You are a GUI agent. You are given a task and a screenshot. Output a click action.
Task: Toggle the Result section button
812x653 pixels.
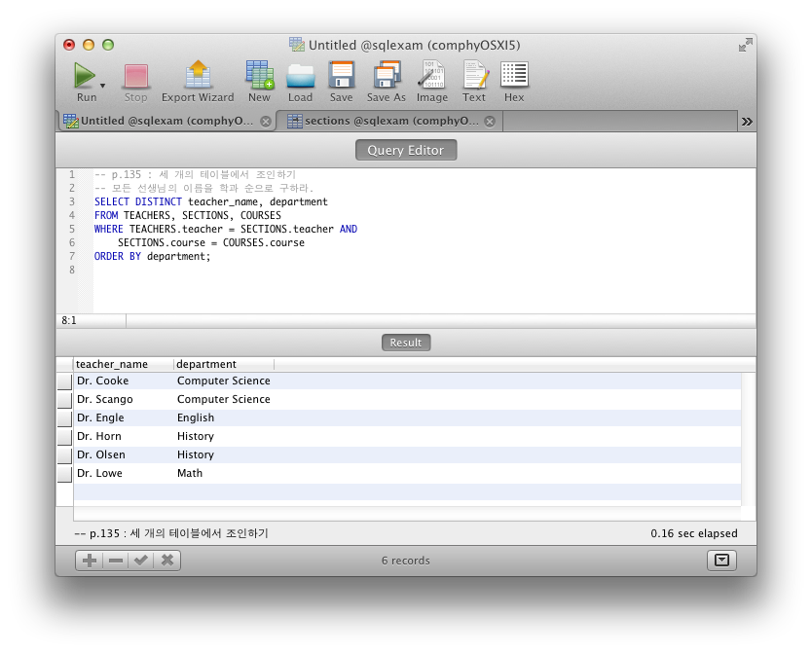pyautogui.click(x=406, y=343)
